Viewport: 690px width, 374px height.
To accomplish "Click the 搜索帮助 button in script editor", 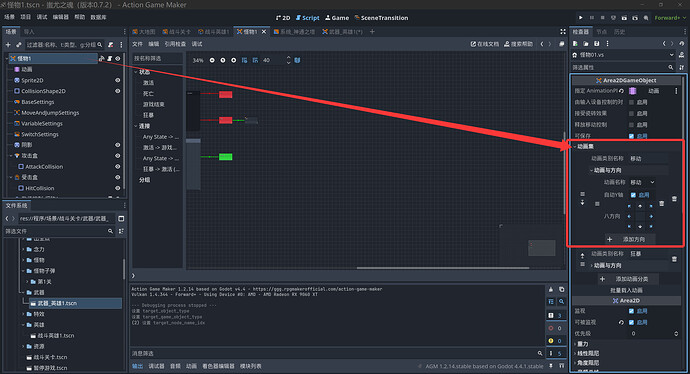I will [518, 44].
